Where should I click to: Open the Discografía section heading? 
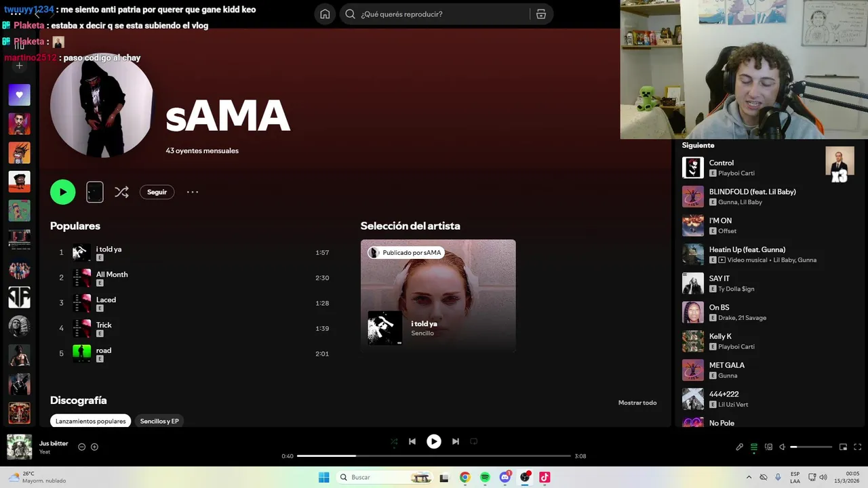click(x=79, y=401)
